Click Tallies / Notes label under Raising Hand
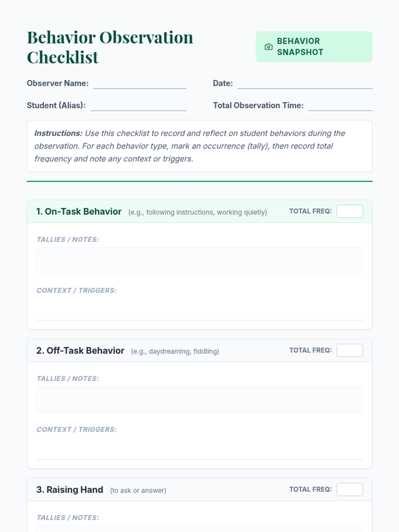This screenshot has height=532, width=399. [x=68, y=518]
